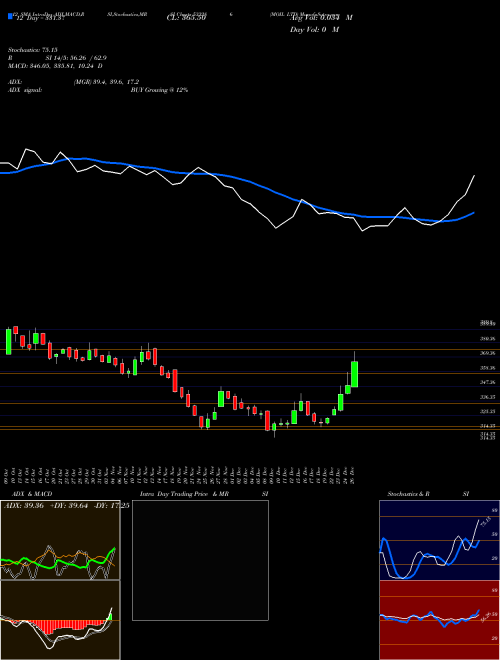The image size is (500, 660).
Task: Open the Stochastics blue panel
Action: [439, 540]
